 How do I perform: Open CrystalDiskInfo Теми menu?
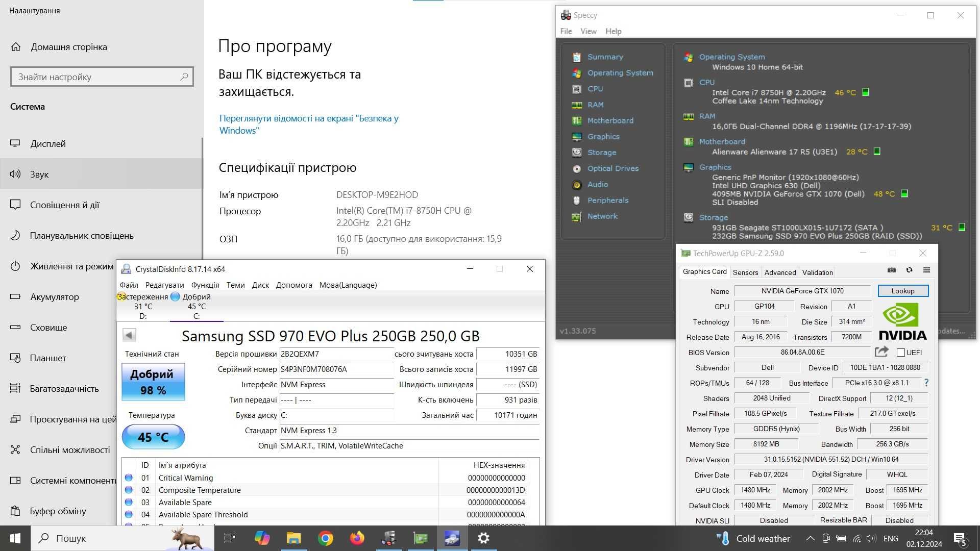[235, 285]
